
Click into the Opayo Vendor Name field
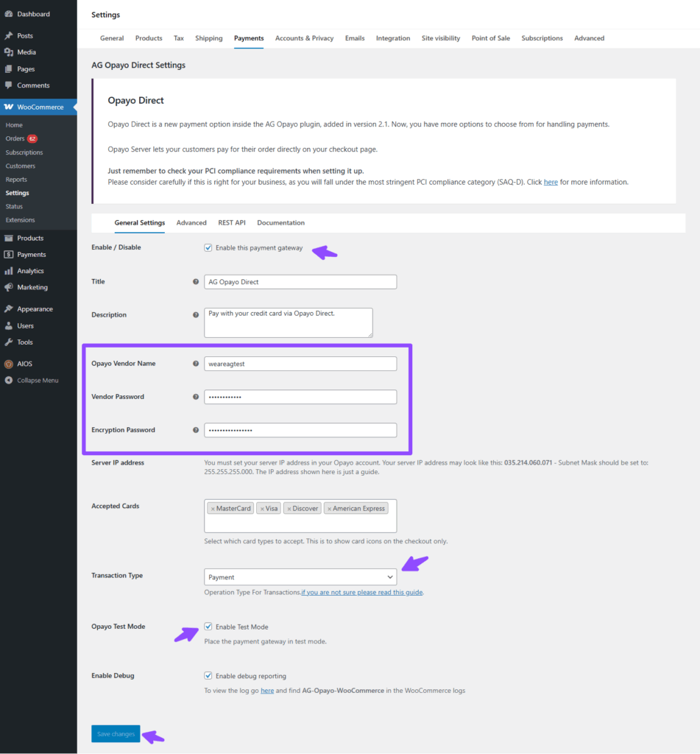300,364
